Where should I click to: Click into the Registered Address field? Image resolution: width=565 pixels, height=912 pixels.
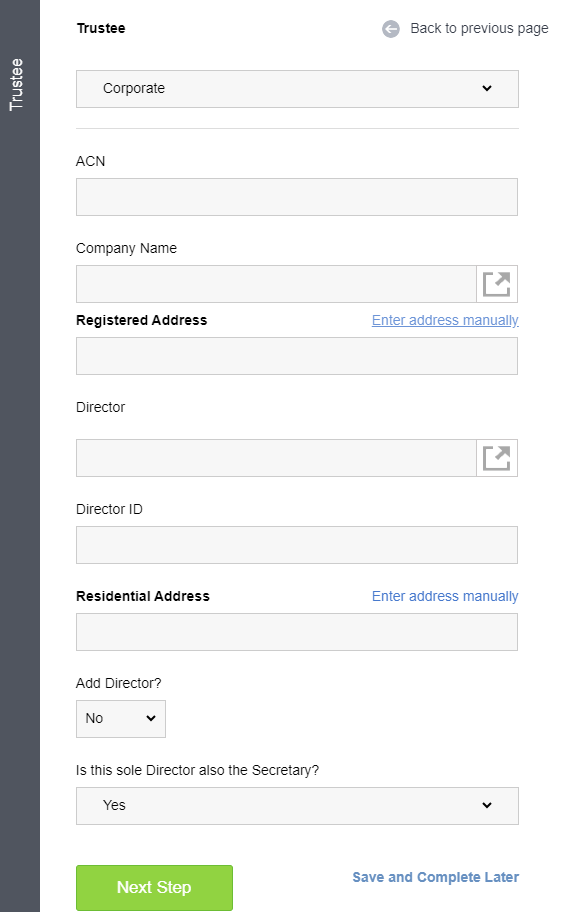coord(297,356)
